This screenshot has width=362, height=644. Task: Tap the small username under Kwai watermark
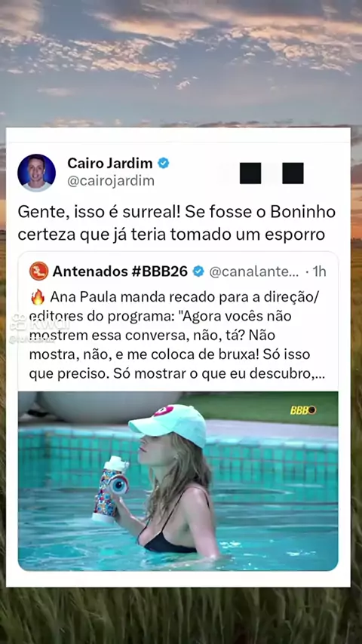(x=26, y=340)
